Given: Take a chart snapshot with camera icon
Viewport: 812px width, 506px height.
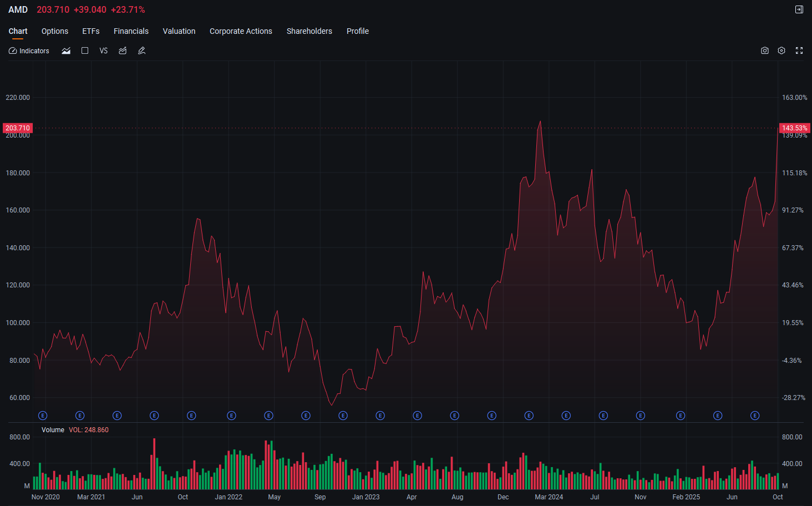Looking at the screenshot, I should [765, 50].
